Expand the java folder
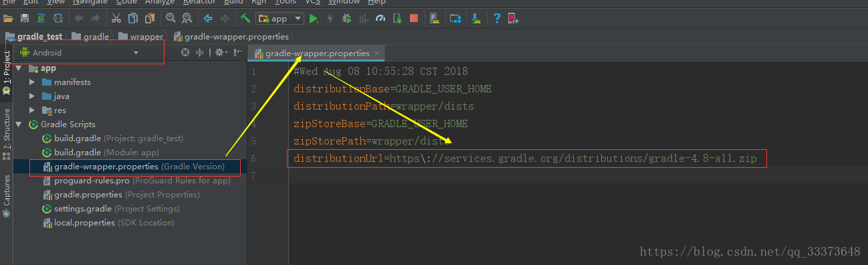868x265 pixels. coord(31,96)
